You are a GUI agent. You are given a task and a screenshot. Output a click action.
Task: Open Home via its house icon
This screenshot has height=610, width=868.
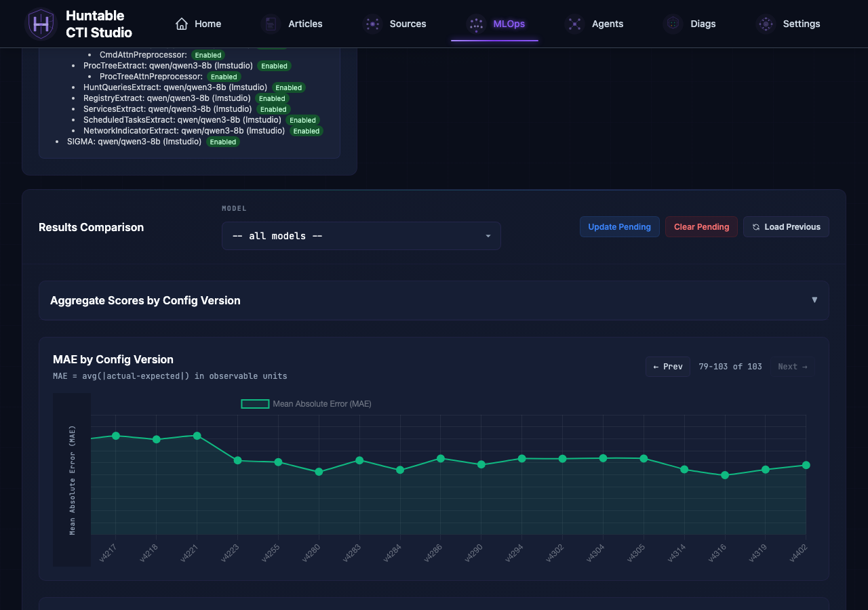click(182, 24)
